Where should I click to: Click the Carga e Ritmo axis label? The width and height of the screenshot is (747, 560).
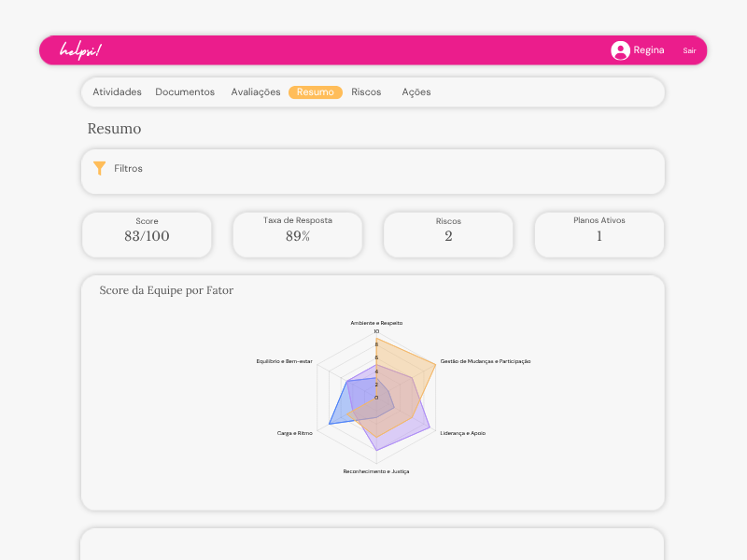(x=295, y=433)
